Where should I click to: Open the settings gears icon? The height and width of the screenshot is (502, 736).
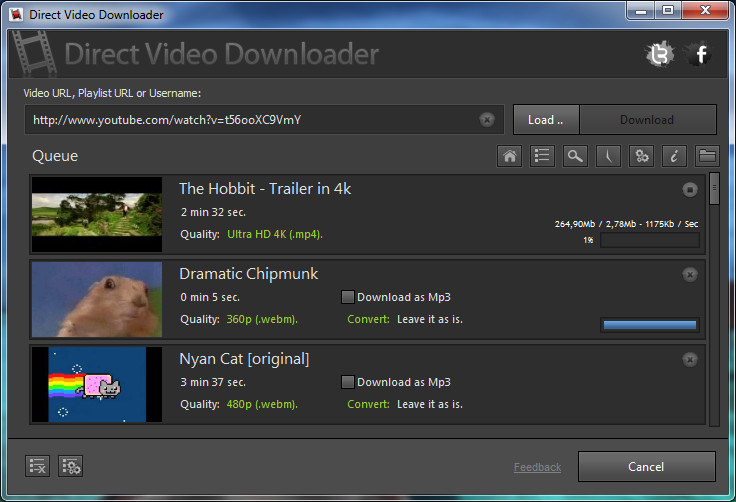click(641, 156)
